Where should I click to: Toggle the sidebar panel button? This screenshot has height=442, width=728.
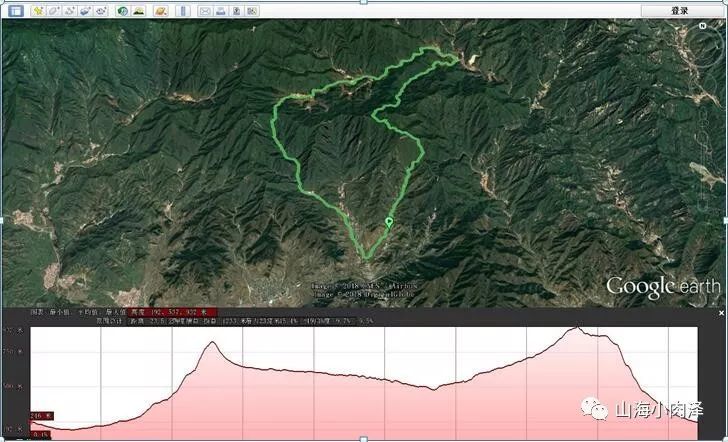click(16, 11)
